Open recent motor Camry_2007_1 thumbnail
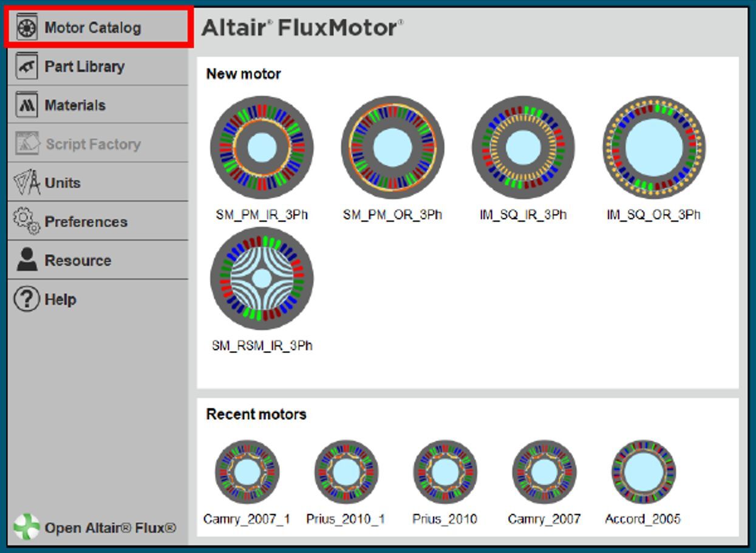 click(247, 472)
